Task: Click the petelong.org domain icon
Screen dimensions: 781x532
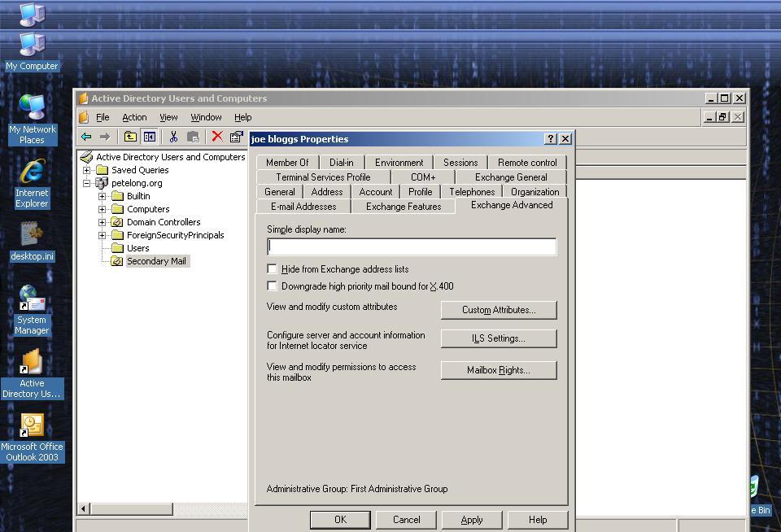Action: pos(101,183)
